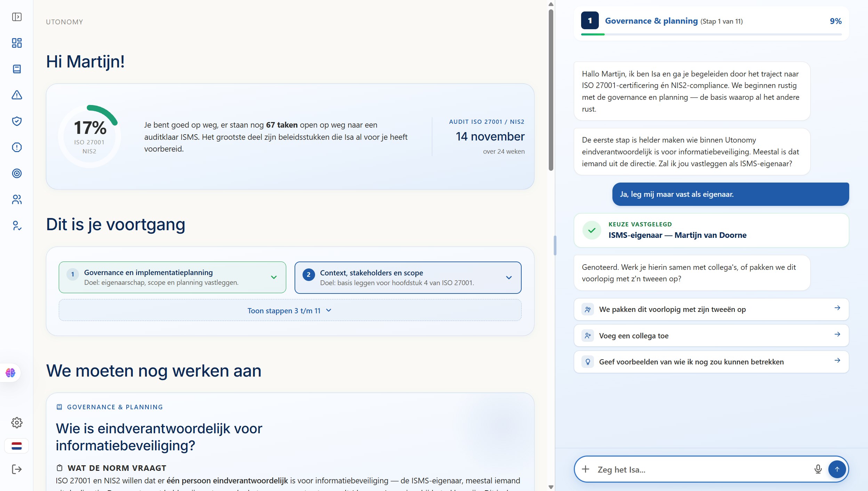
Task: Open the users group icon in sidebar
Action: click(x=17, y=200)
